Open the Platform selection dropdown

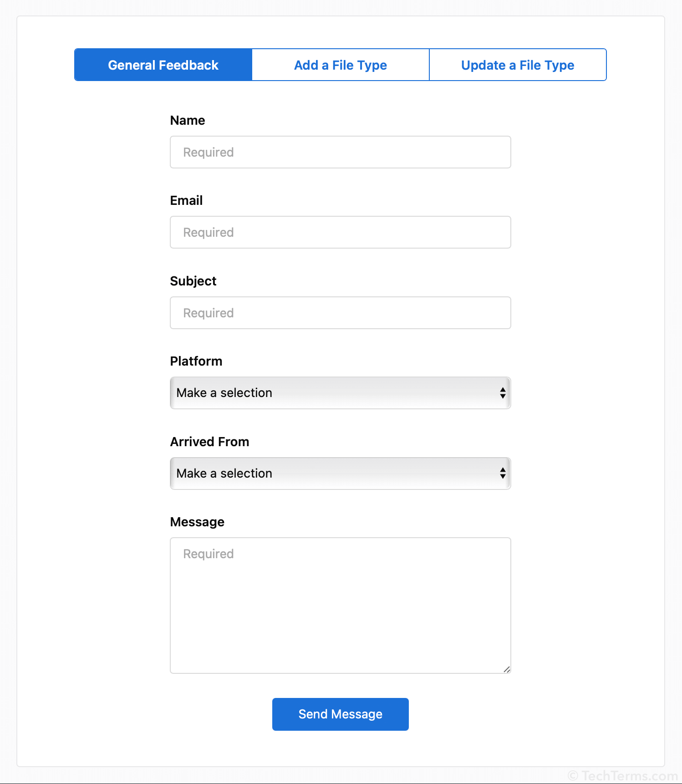(x=341, y=393)
